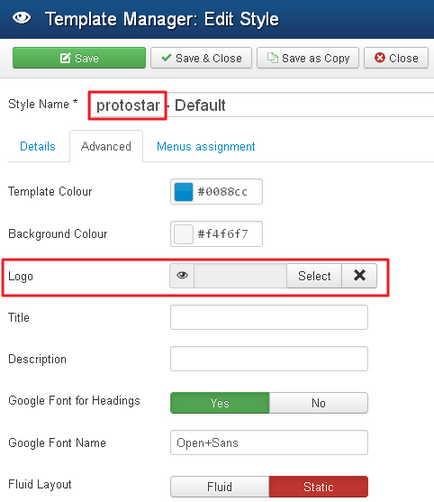Open the Background Colour swatch
The width and height of the screenshot is (434, 502).
pos(183,234)
